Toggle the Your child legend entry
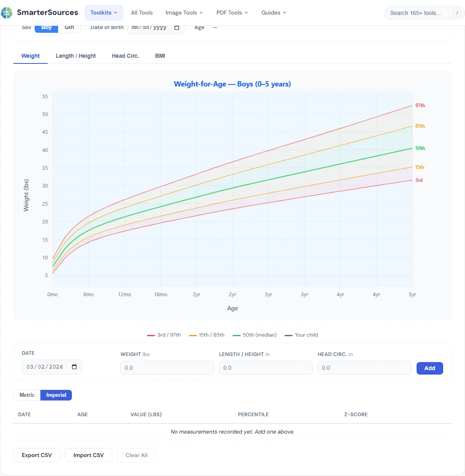Viewport: 465px width, 476px height. 301,335
